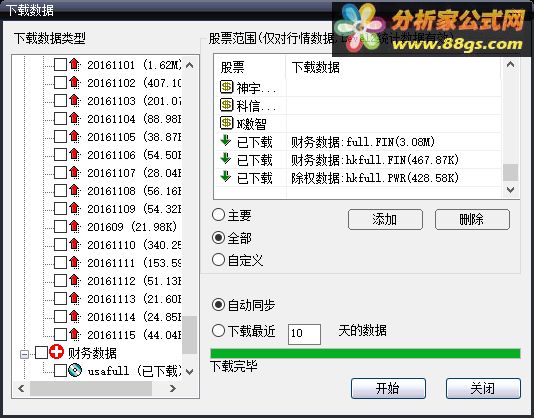Viewport: 534px width, 418px height.
Task: Click red arrow icon beside 201609
Action: click(74, 227)
